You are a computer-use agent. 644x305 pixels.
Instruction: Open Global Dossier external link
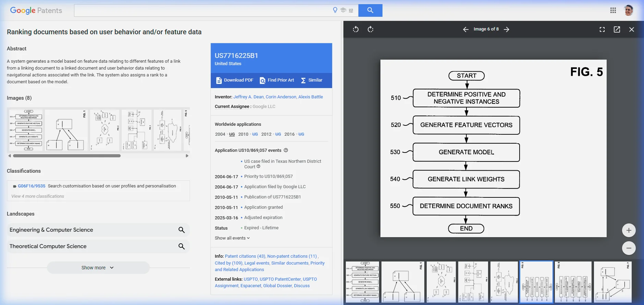[278, 286]
